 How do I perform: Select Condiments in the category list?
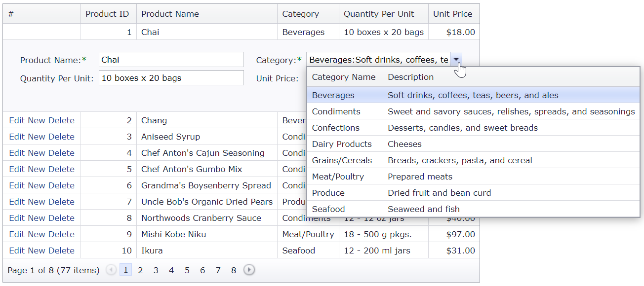(x=336, y=111)
